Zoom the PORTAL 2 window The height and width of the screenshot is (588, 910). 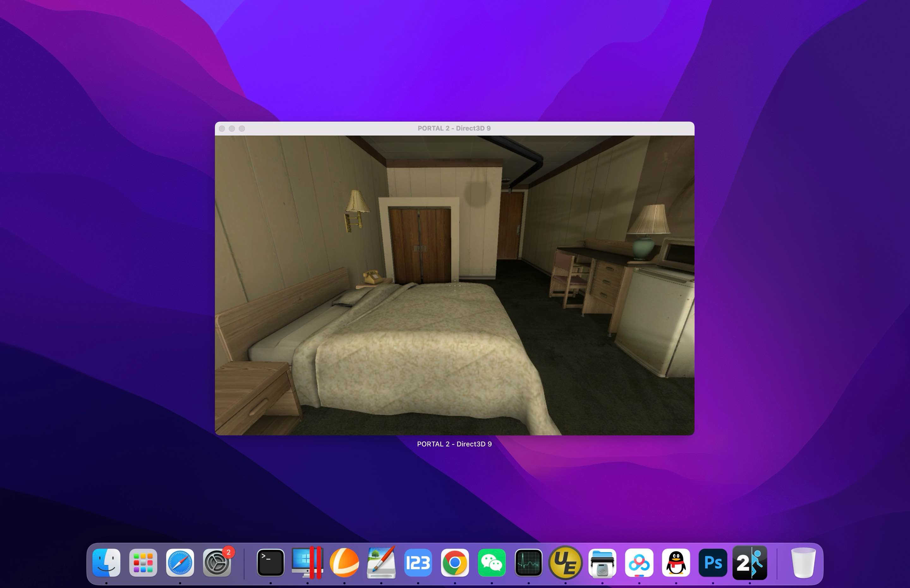tap(242, 129)
